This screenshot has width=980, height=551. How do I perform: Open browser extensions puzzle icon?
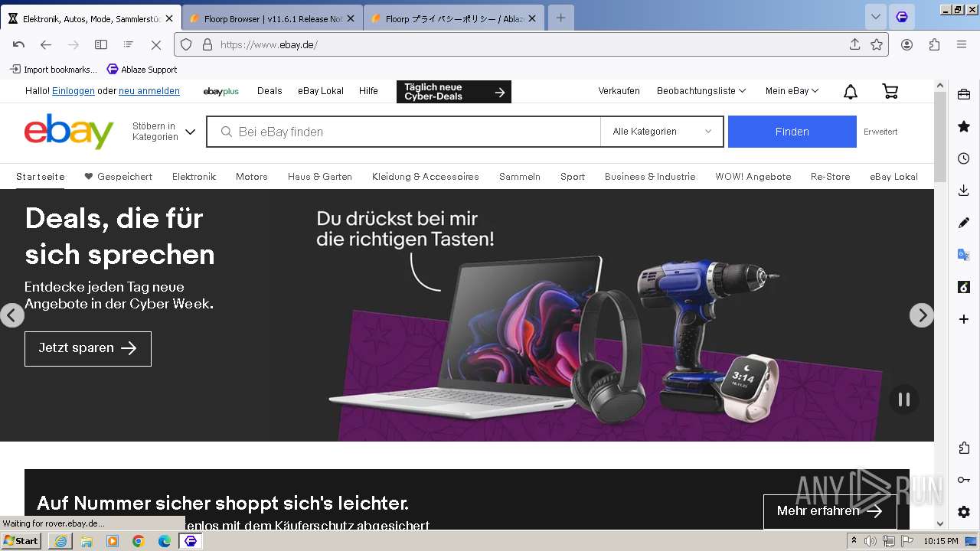coord(934,44)
